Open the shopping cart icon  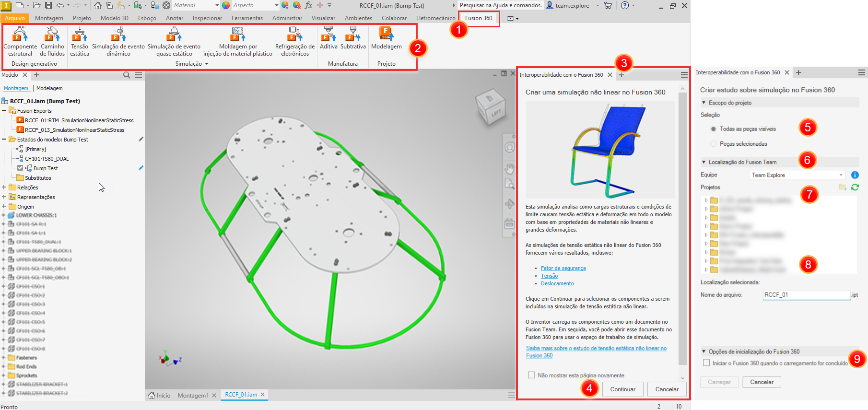pos(608,5)
